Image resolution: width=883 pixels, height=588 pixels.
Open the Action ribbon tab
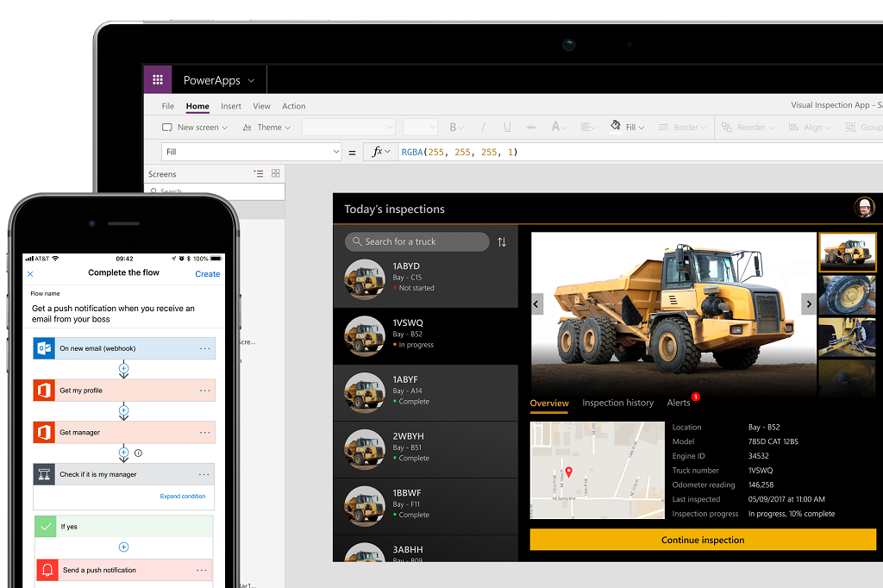click(293, 106)
